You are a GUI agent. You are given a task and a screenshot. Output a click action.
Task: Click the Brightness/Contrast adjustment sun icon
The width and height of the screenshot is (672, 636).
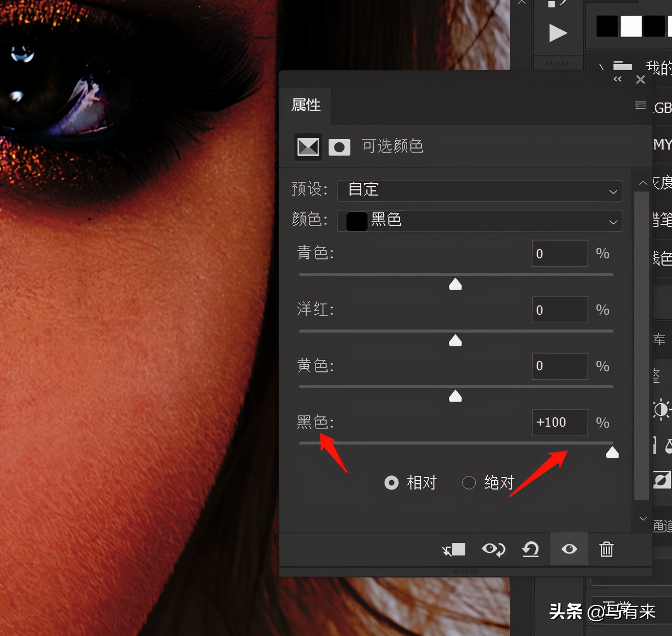point(662,410)
